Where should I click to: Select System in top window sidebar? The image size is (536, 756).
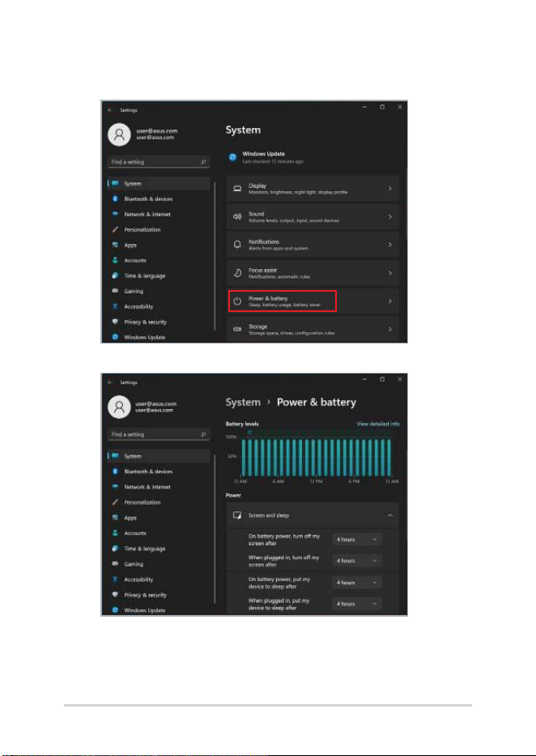[159, 183]
